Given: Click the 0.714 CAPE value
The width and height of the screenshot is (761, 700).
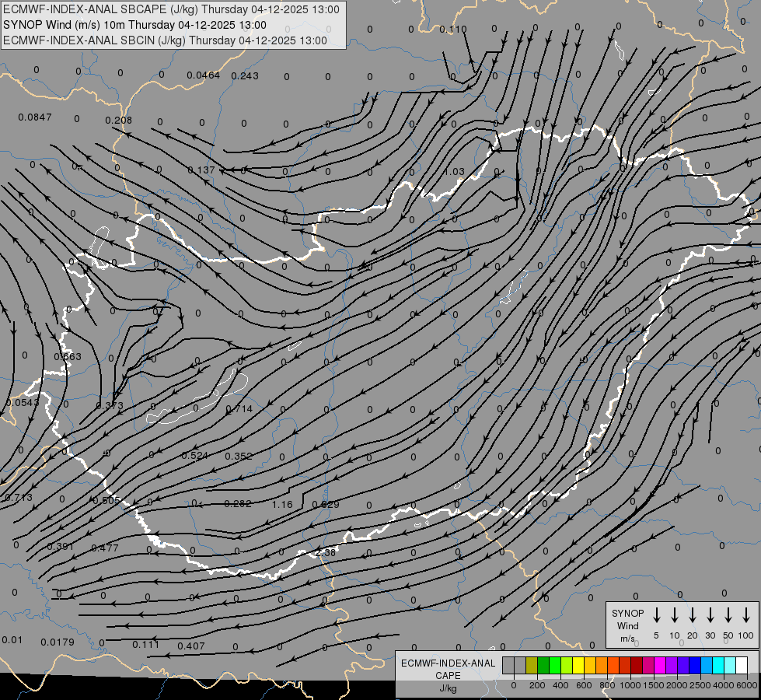Looking at the screenshot, I should pyautogui.click(x=239, y=409).
